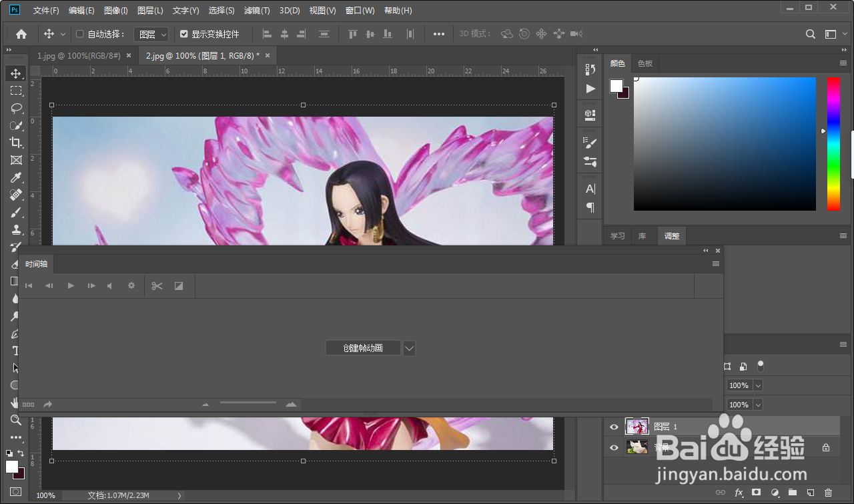Open the workspace switcher dropdown
The image size is (854, 504).
tap(831, 34)
